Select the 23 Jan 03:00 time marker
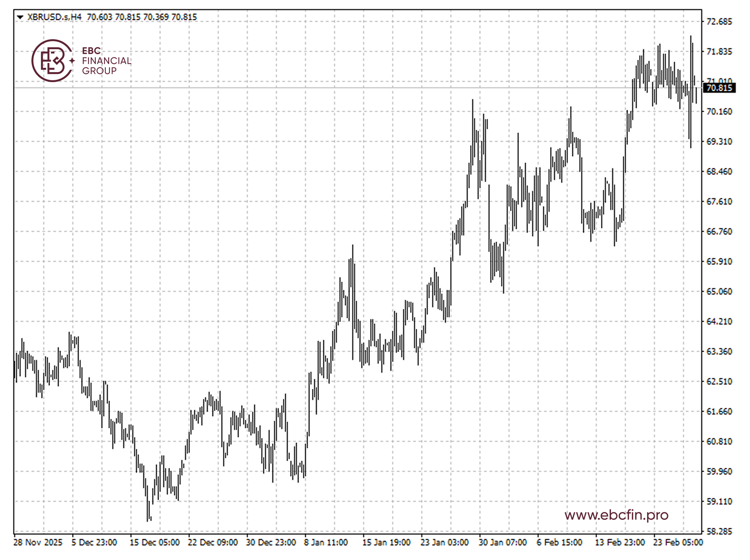The height and width of the screenshot is (560, 750). (x=444, y=542)
